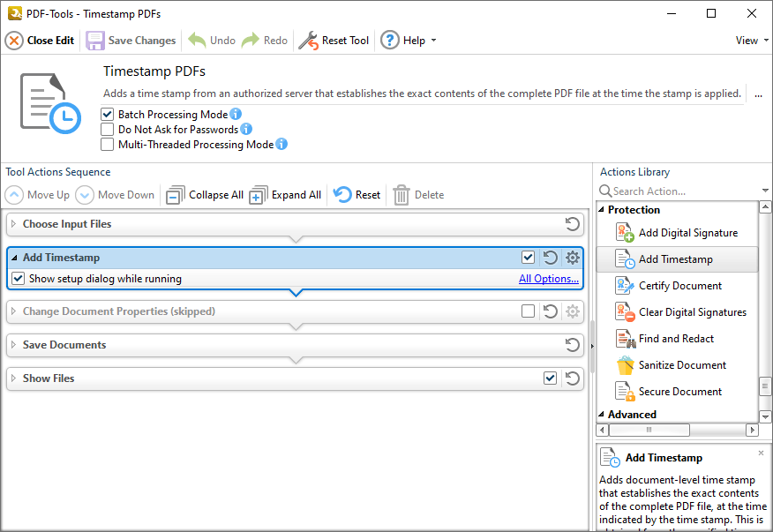Uncheck Show setup dialog while running
The width and height of the screenshot is (773, 532).
(19, 278)
